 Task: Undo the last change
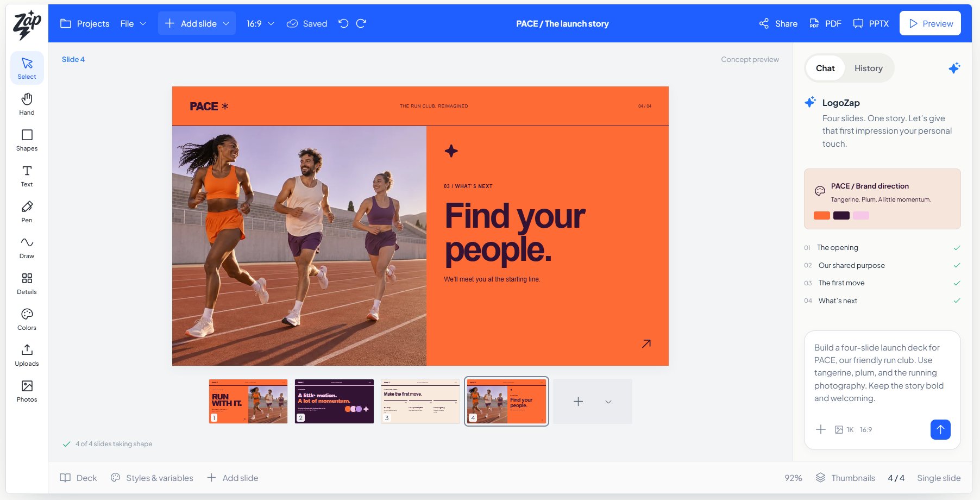tap(343, 23)
